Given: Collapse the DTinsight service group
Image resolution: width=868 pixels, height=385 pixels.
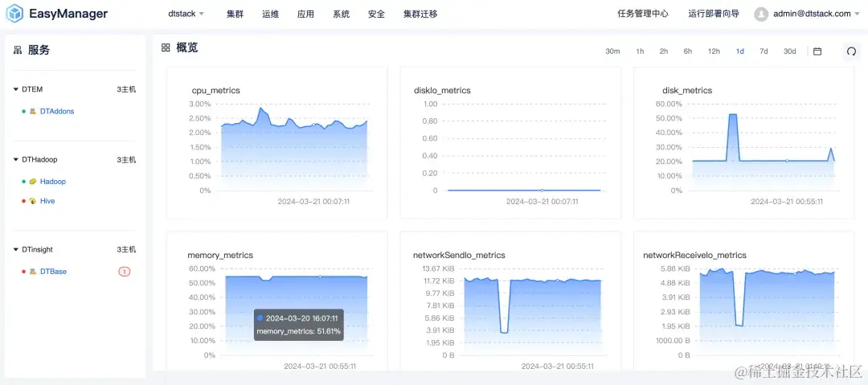Looking at the screenshot, I should tap(16, 250).
